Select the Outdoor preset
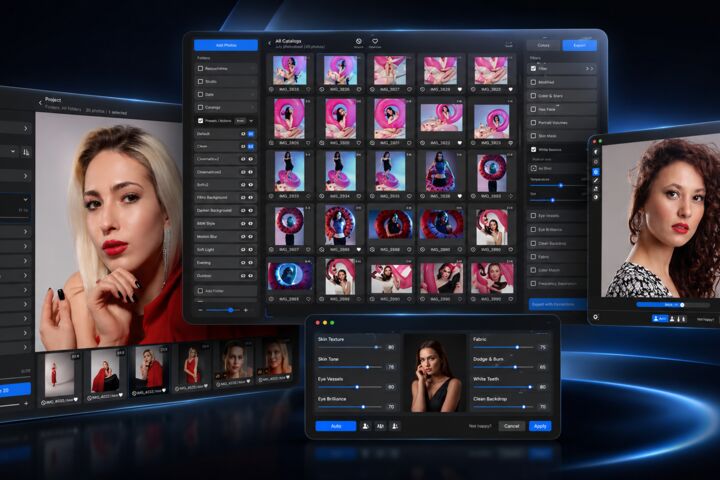The image size is (720, 480). pos(225,276)
